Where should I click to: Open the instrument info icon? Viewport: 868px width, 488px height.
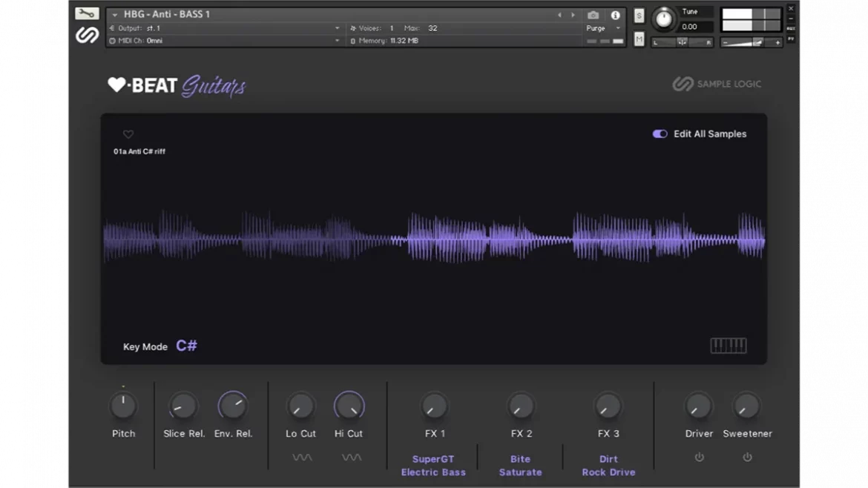[615, 16]
